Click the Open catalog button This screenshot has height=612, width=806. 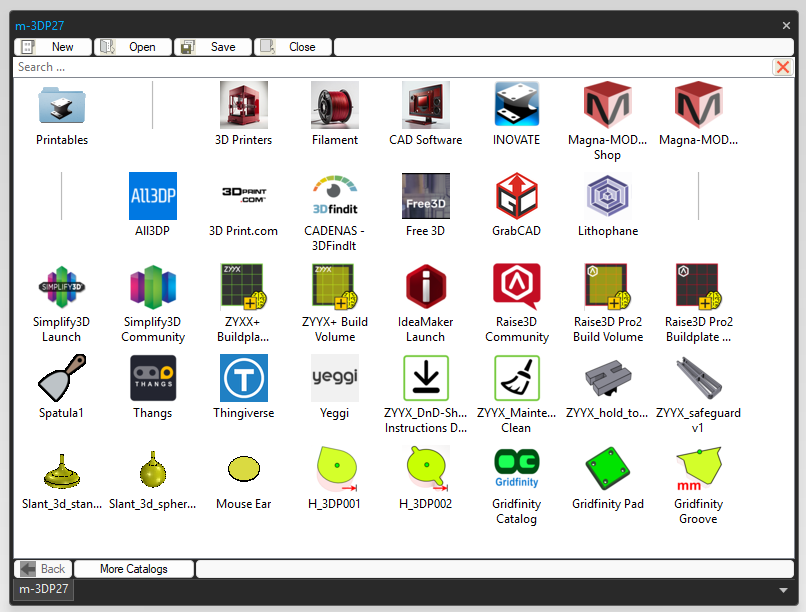(x=133, y=47)
